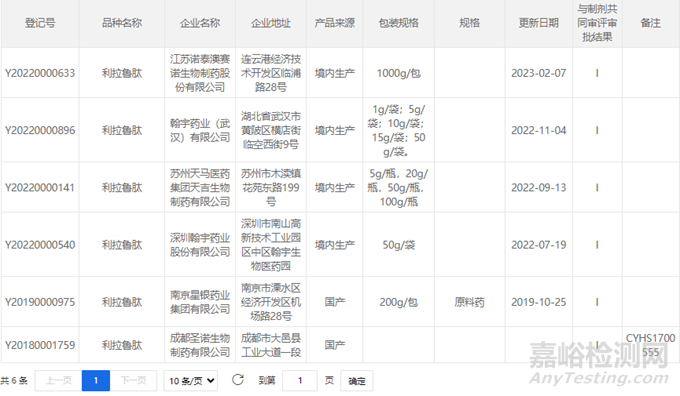Click the 下一页 next page button
Image resolution: width=680 pixels, height=396 pixels.
(x=133, y=381)
